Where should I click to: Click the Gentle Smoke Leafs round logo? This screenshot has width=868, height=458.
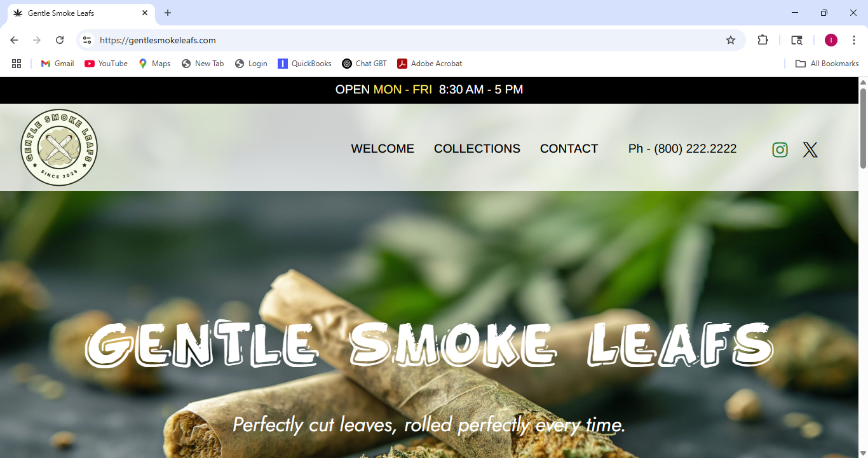[59, 148]
